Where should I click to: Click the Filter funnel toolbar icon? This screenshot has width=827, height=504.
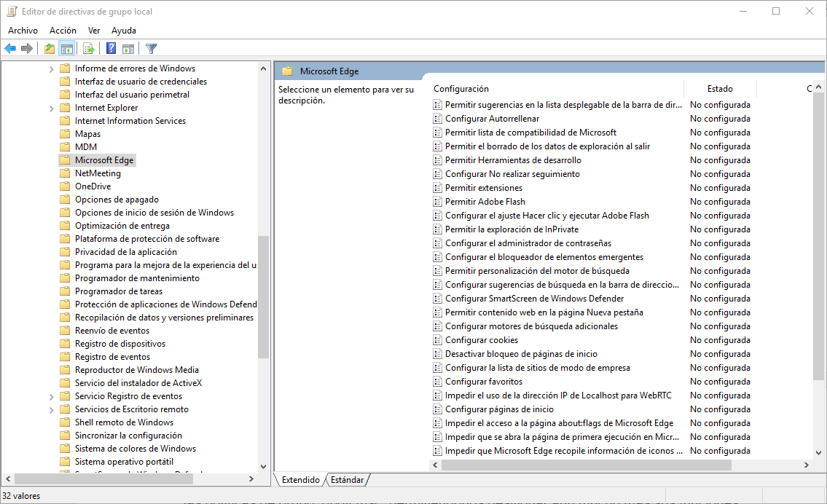pos(152,49)
